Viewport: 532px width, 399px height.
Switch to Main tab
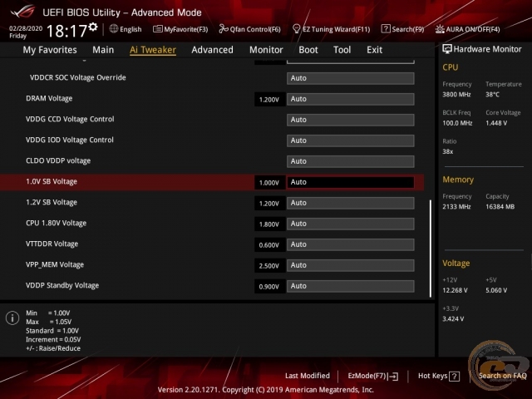click(103, 50)
